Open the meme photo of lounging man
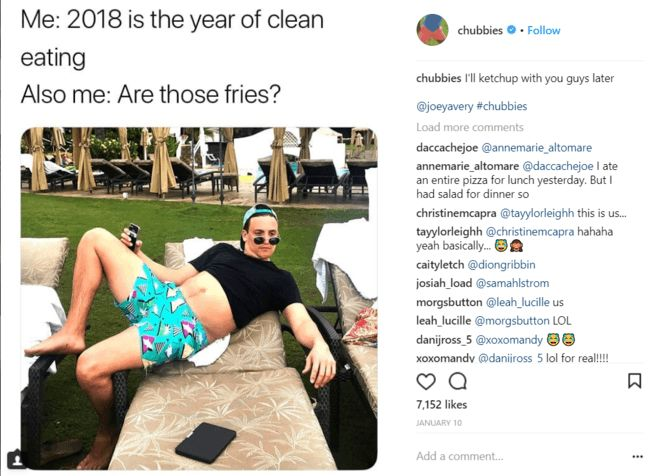 coord(199,299)
